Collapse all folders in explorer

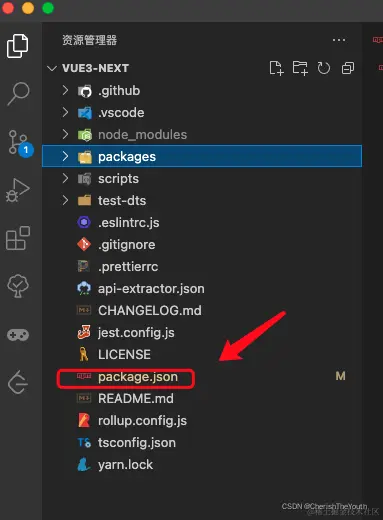point(348,68)
